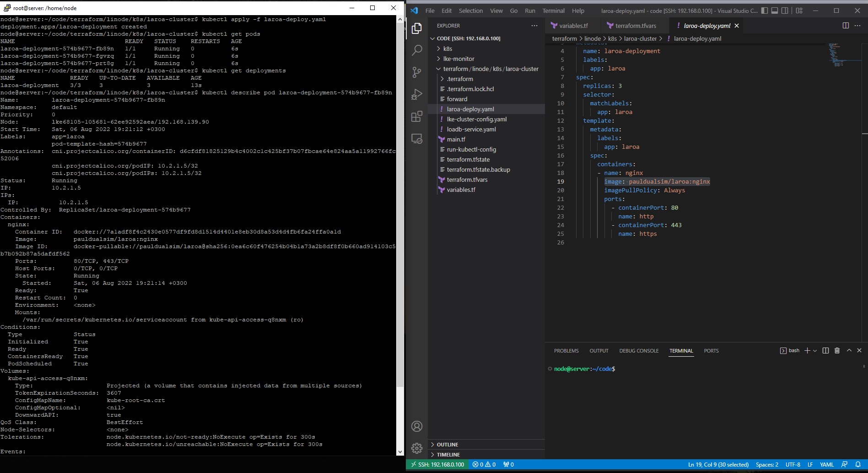Image resolution: width=868 pixels, height=473 pixels.
Task: Toggle panel layout icon in title bar
Action: pos(775,11)
